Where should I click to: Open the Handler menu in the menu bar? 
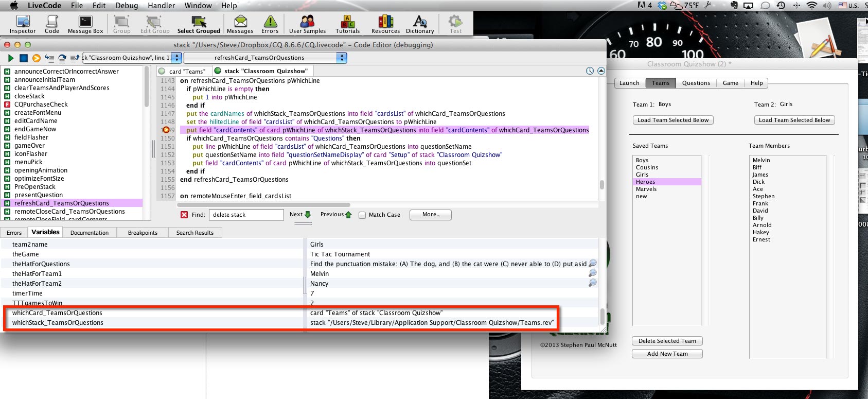coord(162,6)
